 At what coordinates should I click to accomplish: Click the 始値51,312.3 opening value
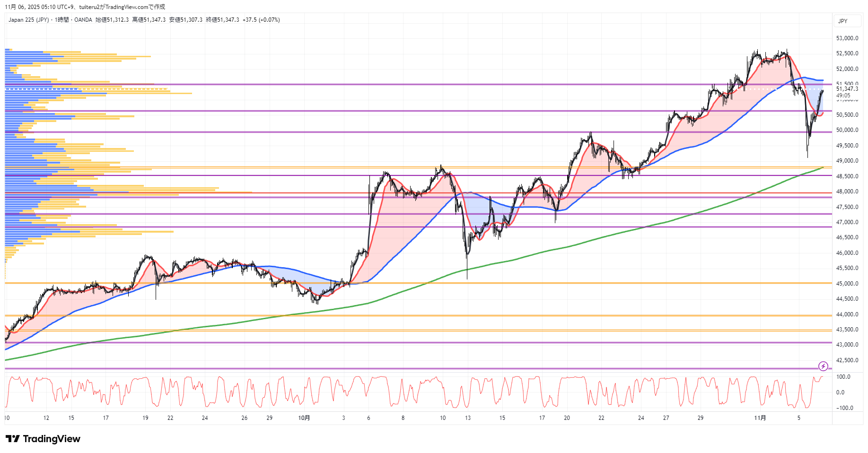tap(112, 20)
